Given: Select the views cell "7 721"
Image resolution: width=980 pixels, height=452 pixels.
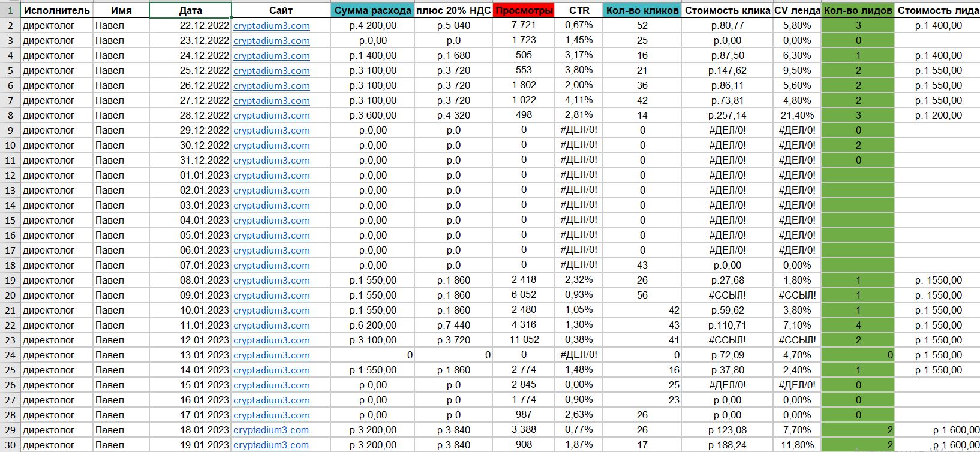Looking at the screenshot, I should [x=524, y=25].
